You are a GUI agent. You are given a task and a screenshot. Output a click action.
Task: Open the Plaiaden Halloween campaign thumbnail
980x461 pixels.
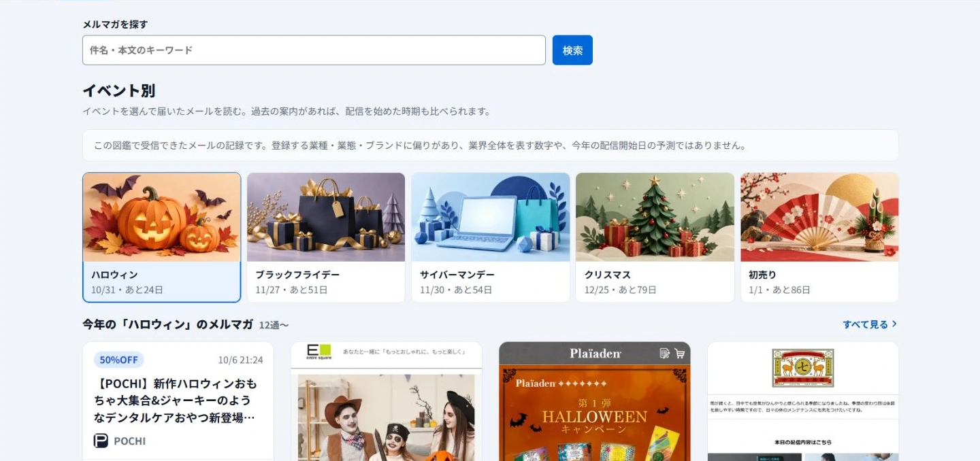595,401
